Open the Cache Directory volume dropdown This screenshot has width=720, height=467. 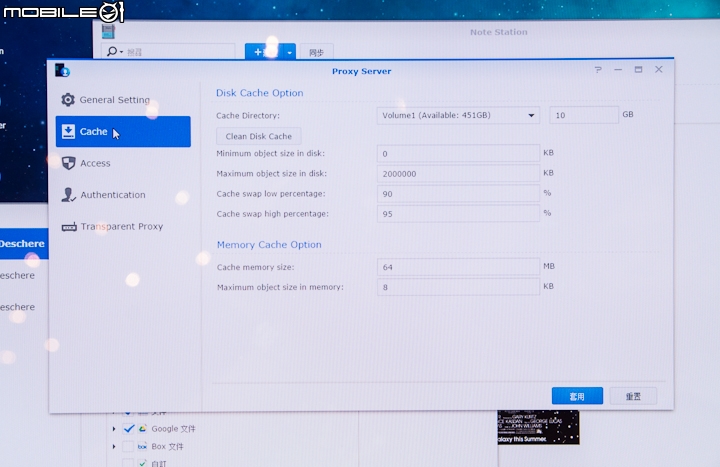tap(458, 115)
